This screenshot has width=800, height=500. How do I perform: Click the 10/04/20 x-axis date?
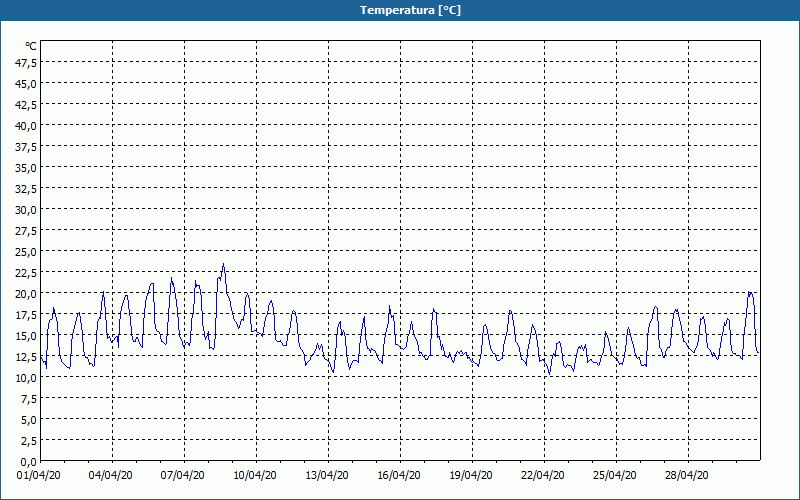(255, 476)
